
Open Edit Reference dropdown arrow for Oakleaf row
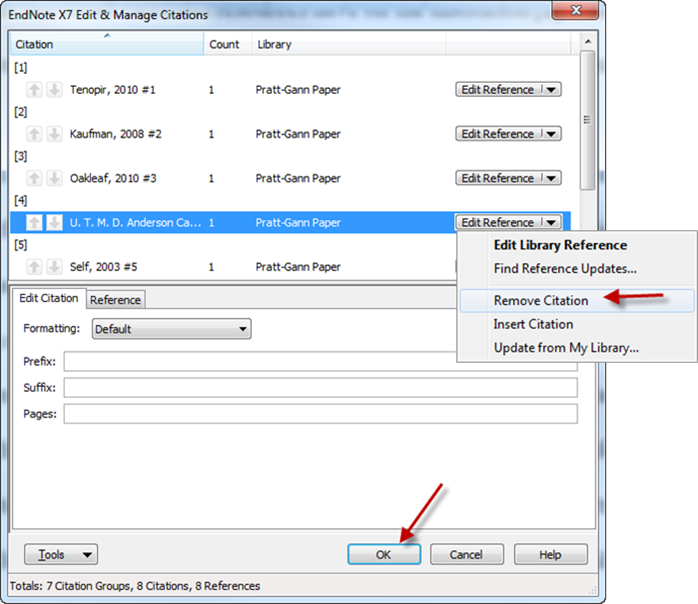click(x=551, y=178)
